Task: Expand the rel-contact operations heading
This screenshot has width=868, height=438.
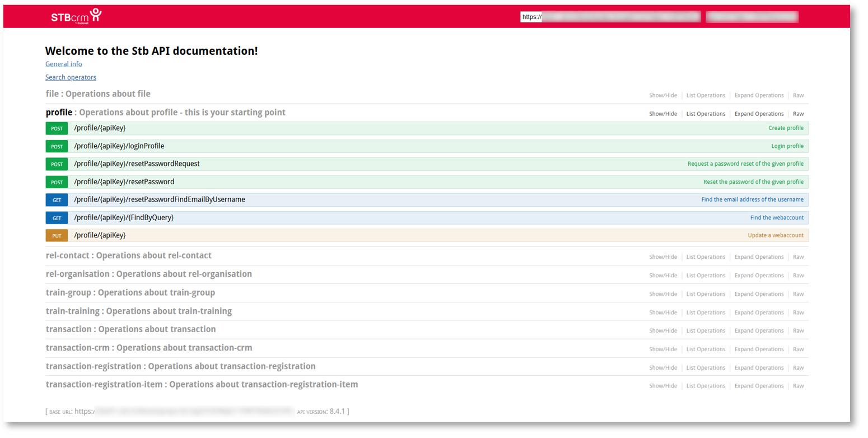Action: 128,255
